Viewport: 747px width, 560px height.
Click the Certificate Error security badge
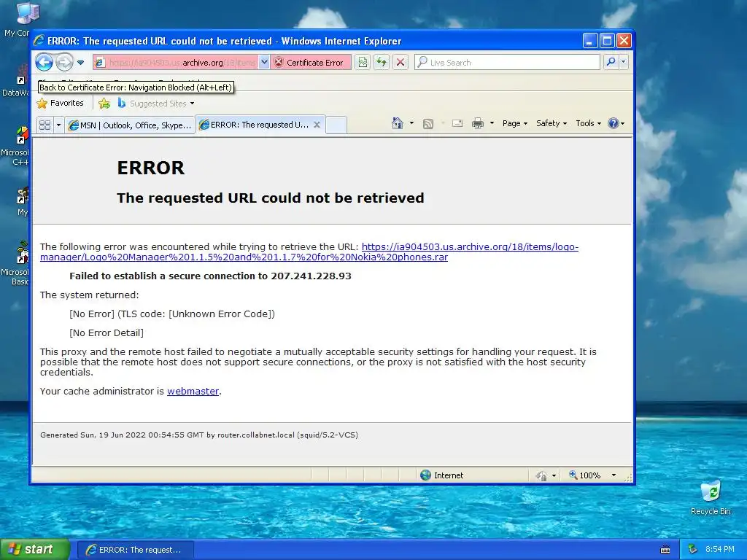pyautogui.click(x=311, y=63)
